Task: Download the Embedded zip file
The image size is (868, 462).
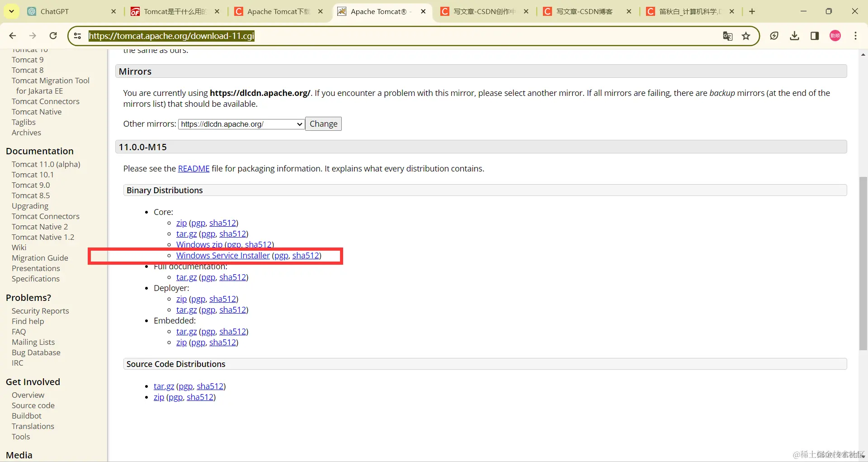Action: click(x=181, y=343)
